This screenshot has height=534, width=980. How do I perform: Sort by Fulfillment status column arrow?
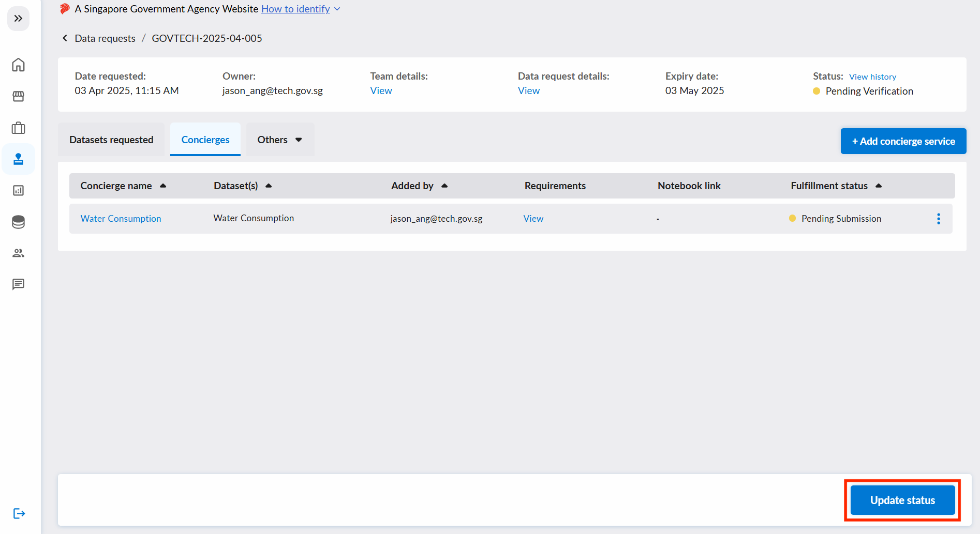coord(879,186)
